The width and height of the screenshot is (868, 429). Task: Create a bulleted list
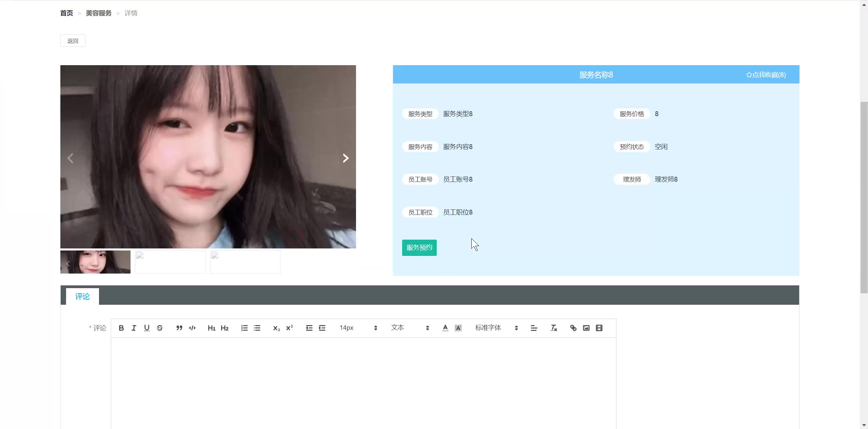(x=257, y=328)
